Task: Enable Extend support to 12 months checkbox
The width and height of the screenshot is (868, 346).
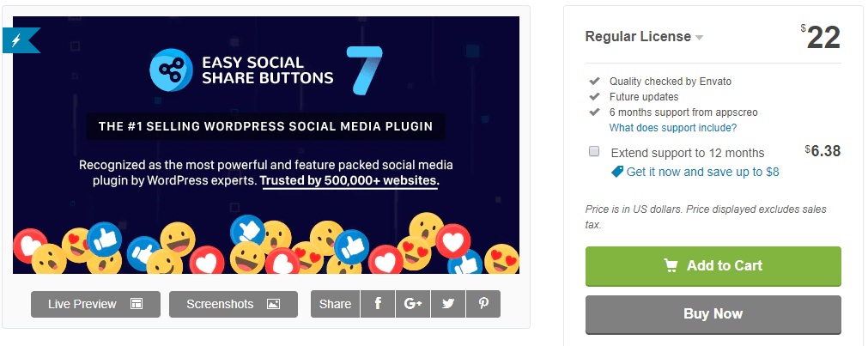Action: [x=594, y=152]
